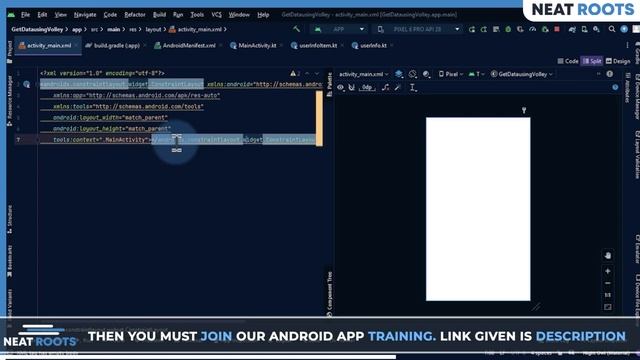Click the Make Project hammer icon
Viewport: 640px width, 360px height.
tap(296, 29)
